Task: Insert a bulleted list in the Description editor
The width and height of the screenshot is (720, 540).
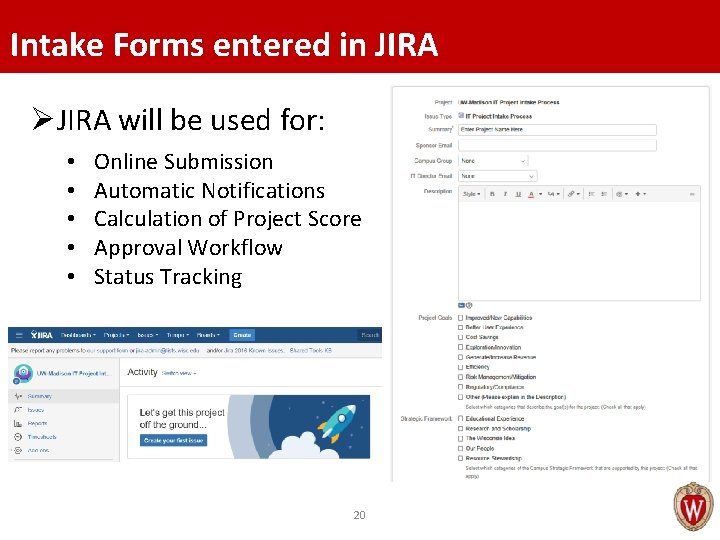Action: coord(591,194)
